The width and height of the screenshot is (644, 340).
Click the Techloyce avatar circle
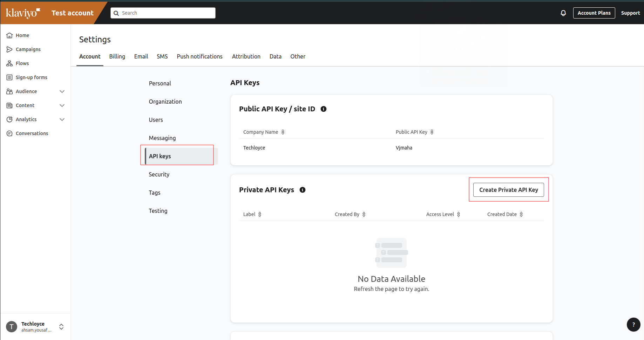12,327
